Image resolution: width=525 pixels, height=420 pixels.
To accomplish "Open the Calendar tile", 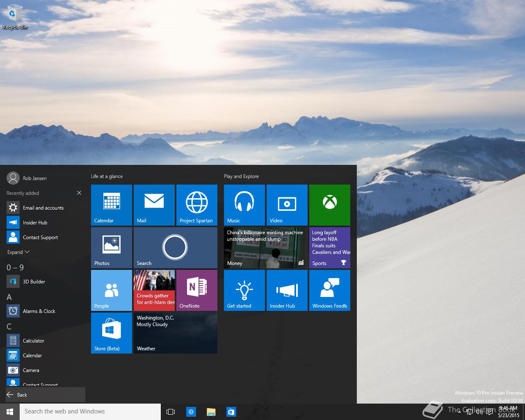I will [112, 205].
